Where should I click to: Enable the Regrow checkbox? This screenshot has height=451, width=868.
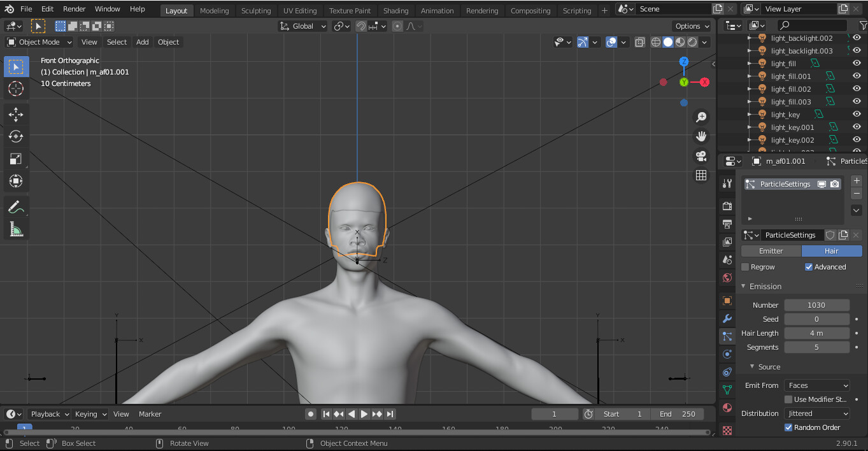(745, 267)
